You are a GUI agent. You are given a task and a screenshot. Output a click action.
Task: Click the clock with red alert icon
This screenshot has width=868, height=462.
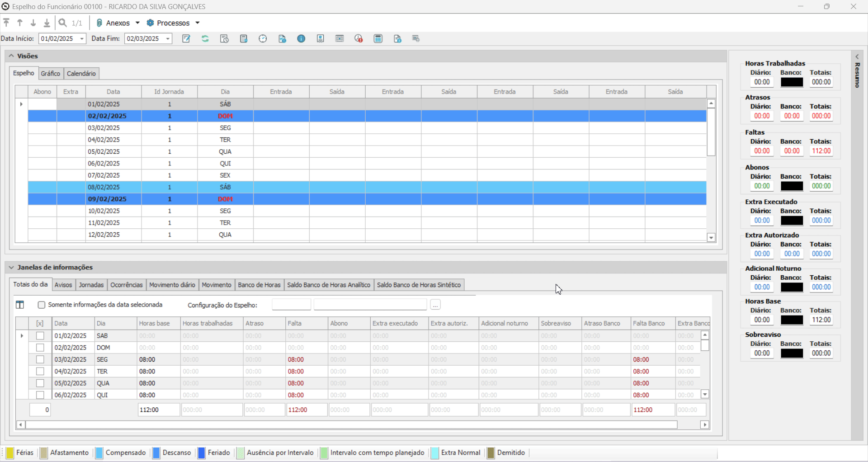359,39
